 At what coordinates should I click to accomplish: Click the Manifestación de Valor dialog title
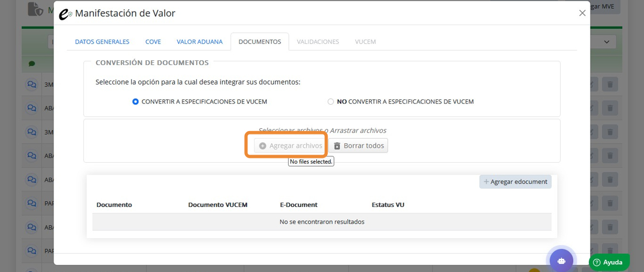(x=125, y=14)
